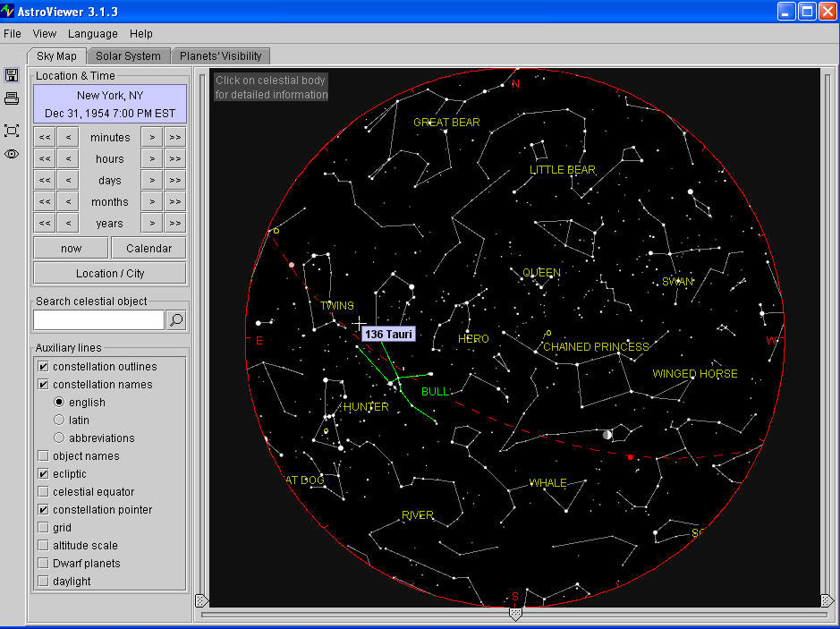Enable the celestial equator checkbox
840x629 pixels.
coord(43,492)
